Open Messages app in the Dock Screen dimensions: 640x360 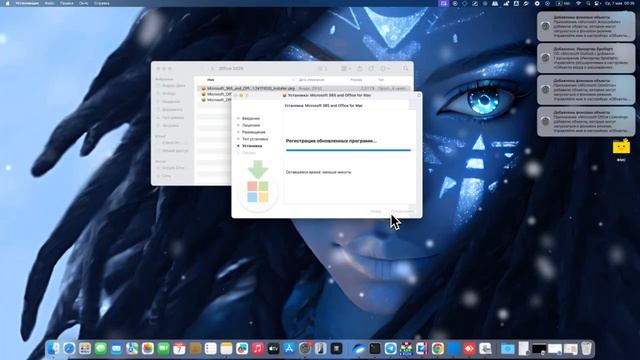pyautogui.click(x=101, y=349)
